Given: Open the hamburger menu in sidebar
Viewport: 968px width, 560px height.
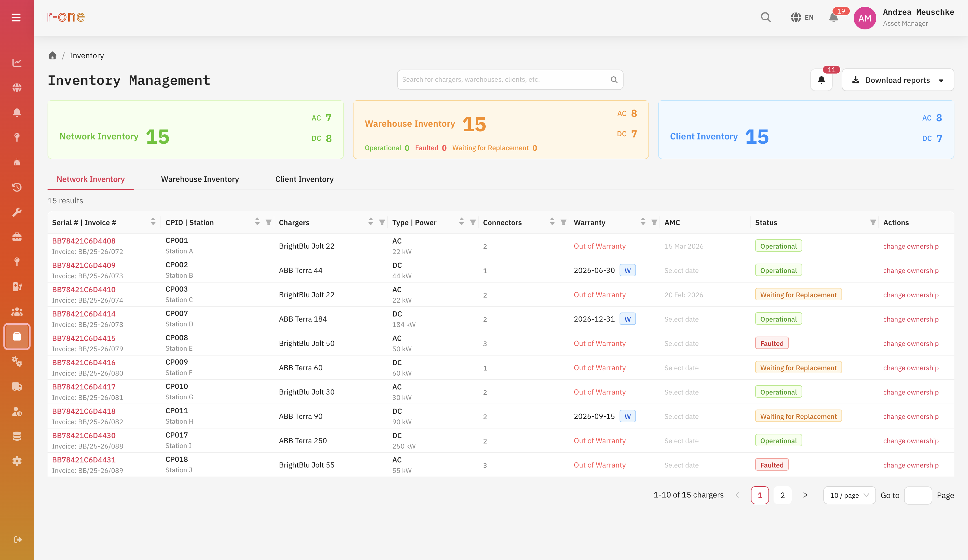Looking at the screenshot, I should 16,18.
